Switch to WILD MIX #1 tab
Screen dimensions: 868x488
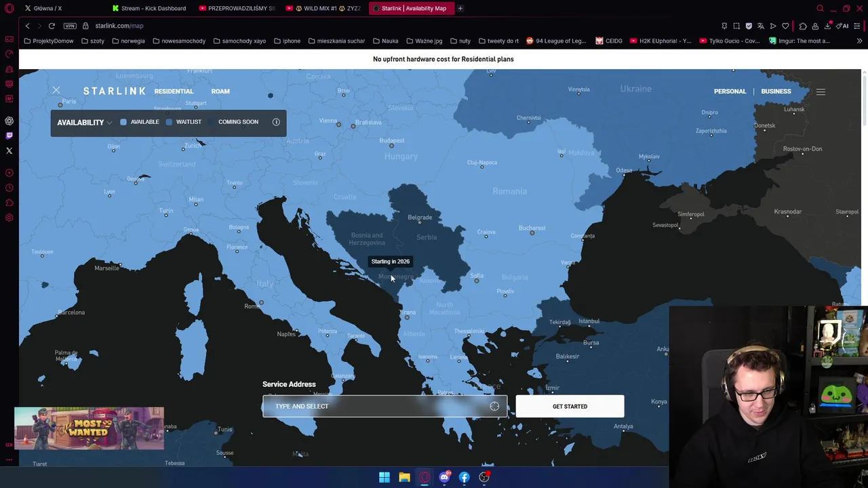pyautogui.click(x=323, y=8)
